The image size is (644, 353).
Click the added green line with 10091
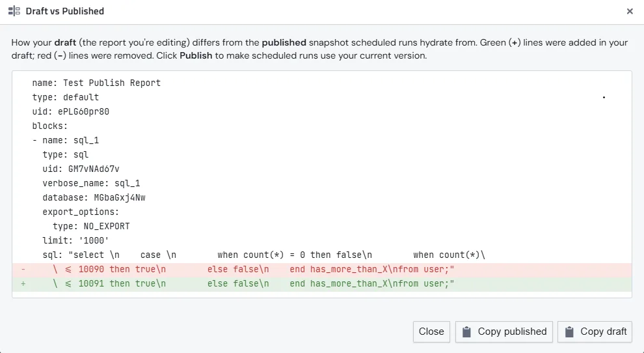tap(322, 284)
